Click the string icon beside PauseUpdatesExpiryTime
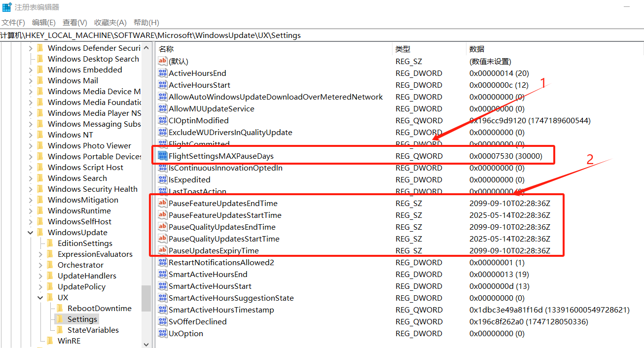Viewport: 644px width, 348px height. click(162, 251)
